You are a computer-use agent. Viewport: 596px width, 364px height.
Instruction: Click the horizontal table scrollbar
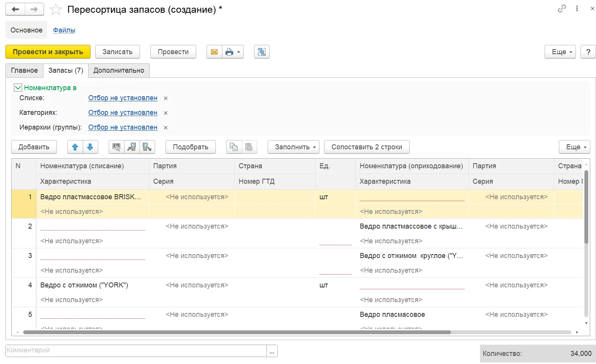[237, 332]
